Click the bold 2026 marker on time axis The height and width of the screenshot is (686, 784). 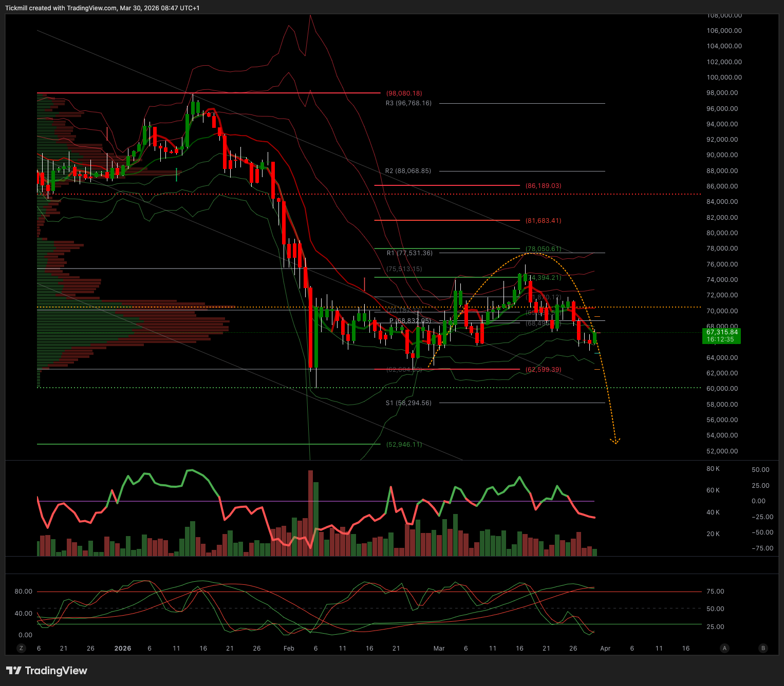(123, 648)
